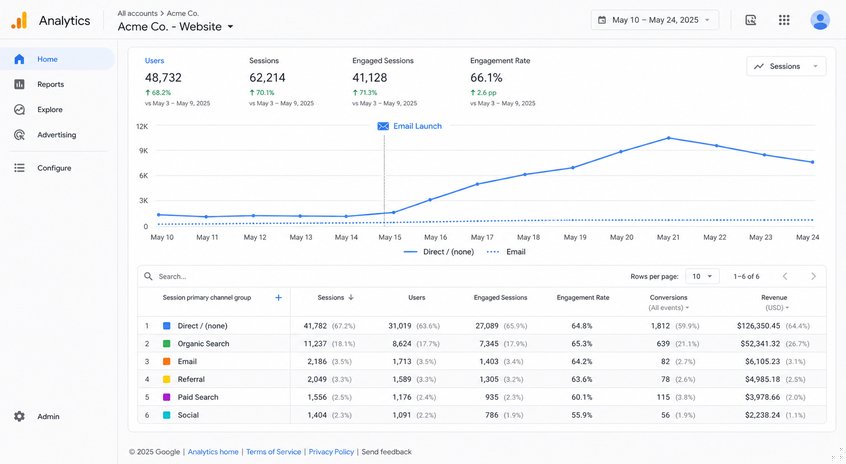Click the Home house icon
Image resolution: width=846 pixels, height=464 pixels.
[x=19, y=59]
